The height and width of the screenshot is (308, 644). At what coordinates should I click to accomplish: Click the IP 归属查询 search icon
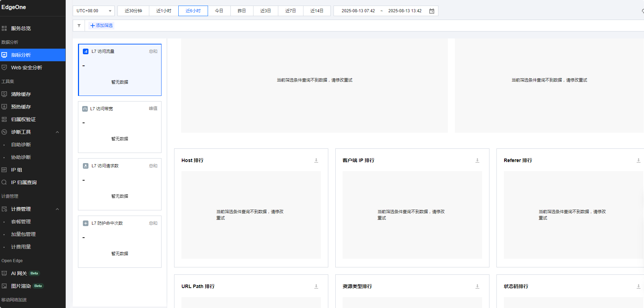pyautogui.click(x=4, y=182)
